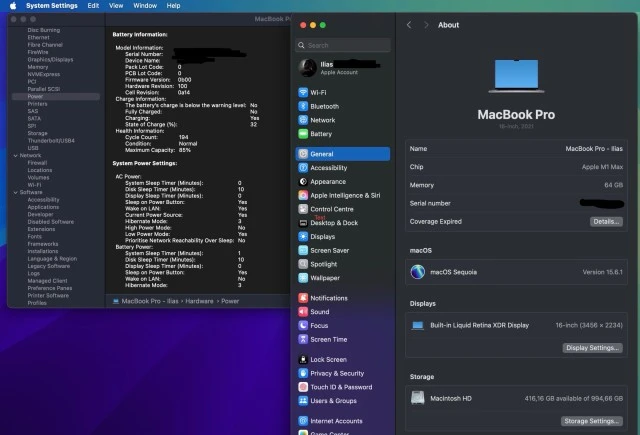Click the Details… button for coverage
This screenshot has height=435, width=640.
pyautogui.click(x=606, y=222)
